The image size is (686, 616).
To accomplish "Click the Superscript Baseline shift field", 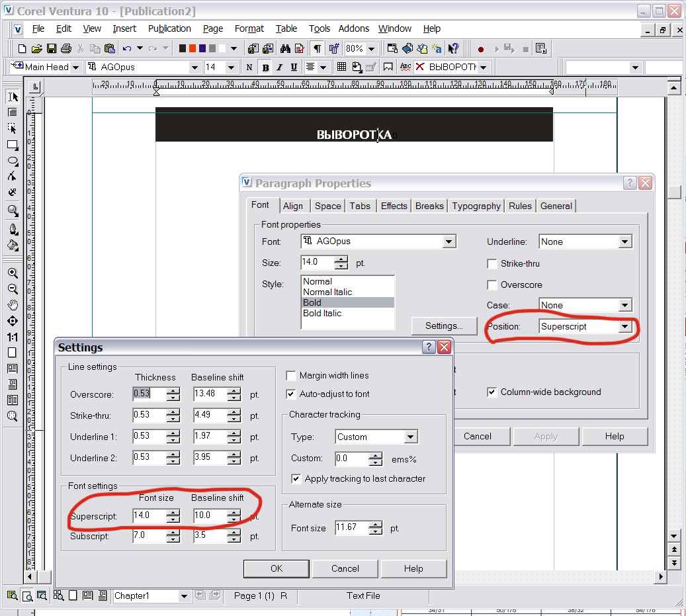I will pyautogui.click(x=210, y=515).
